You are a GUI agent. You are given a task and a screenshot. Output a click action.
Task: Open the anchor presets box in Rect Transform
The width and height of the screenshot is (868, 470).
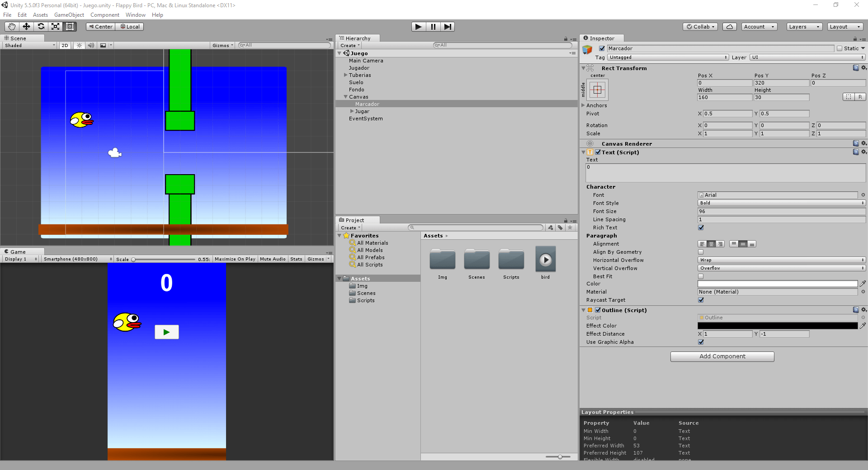[x=597, y=90]
